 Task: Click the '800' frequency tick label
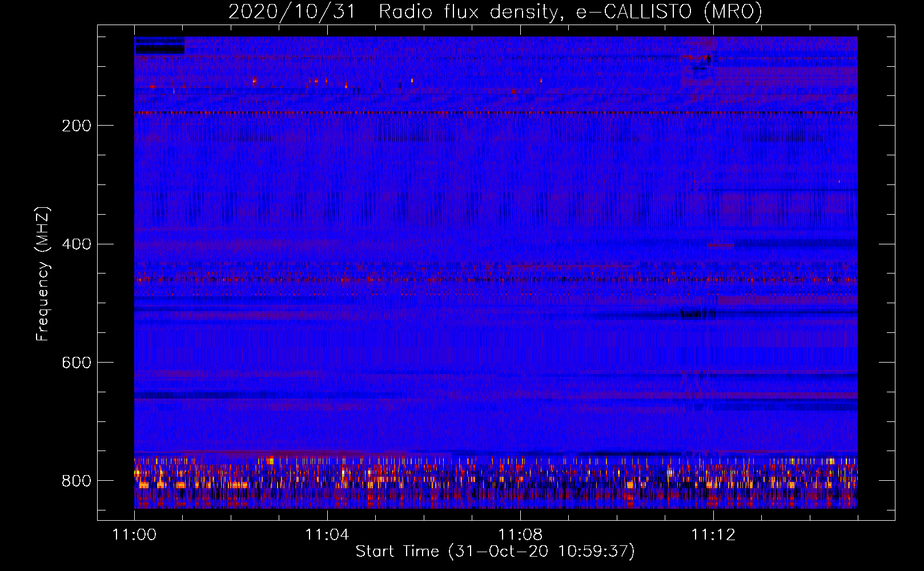77,481
